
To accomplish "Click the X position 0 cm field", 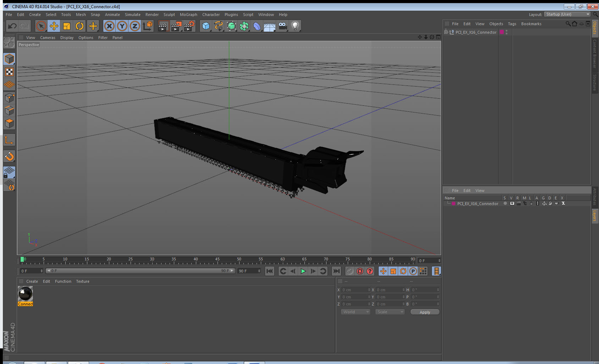I will click(356, 290).
